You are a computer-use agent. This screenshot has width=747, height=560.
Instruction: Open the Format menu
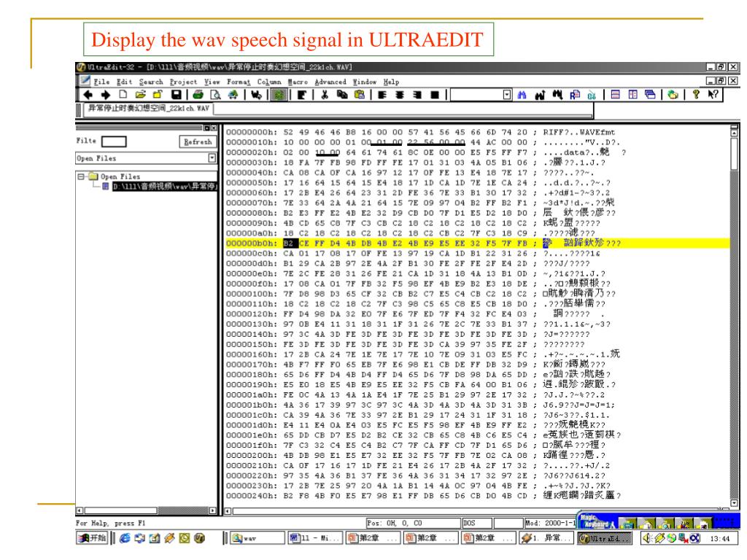pyautogui.click(x=239, y=82)
